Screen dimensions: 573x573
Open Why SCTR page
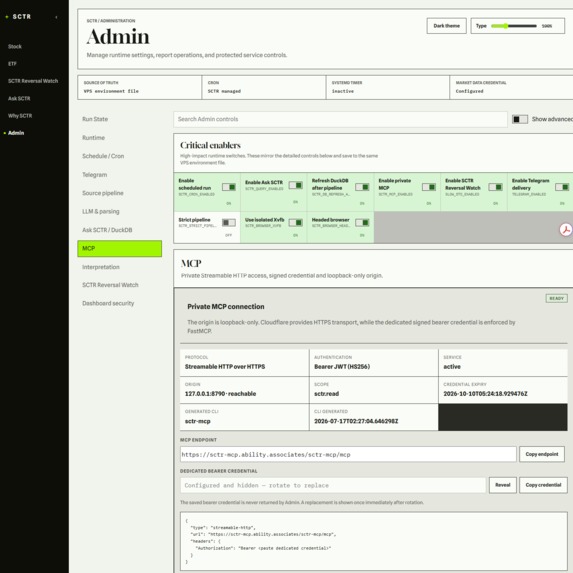click(20, 115)
